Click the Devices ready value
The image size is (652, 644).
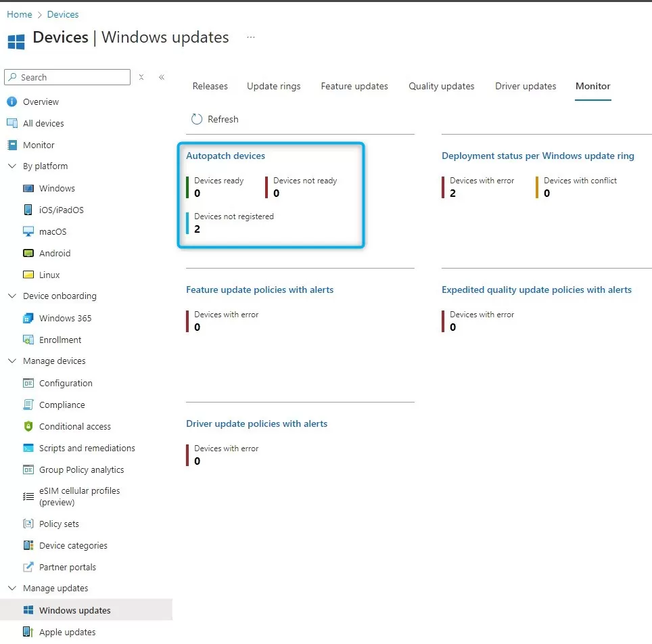[197, 193]
